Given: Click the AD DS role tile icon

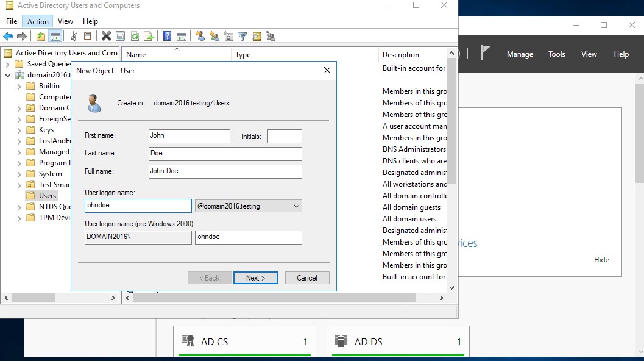Looking at the screenshot, I should pos(341,341).
